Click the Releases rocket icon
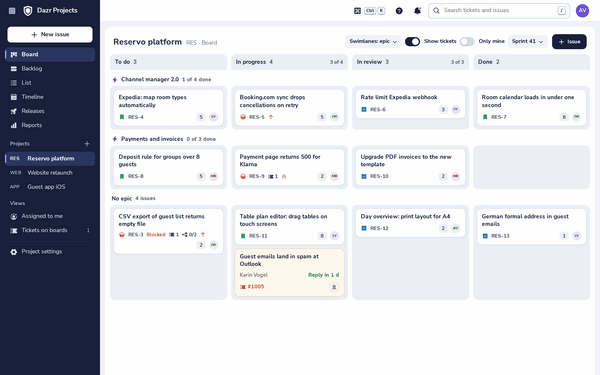This screenshot has height=375, width=600. tap(14, 111)
